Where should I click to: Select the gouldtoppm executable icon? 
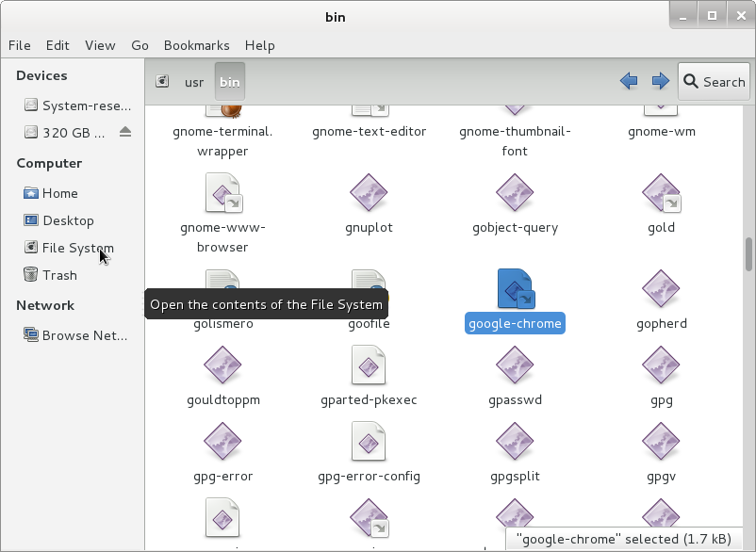tap(222, 365)
